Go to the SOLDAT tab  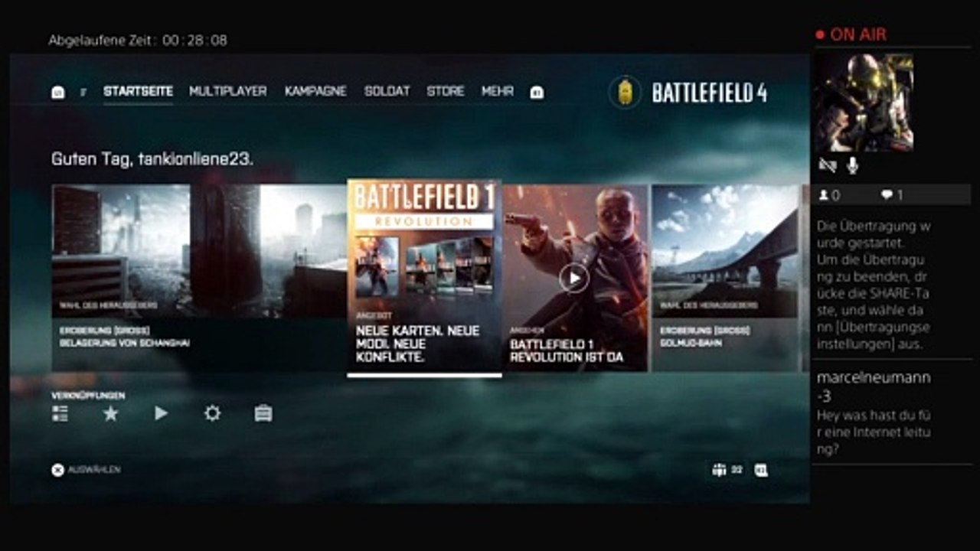387,91
